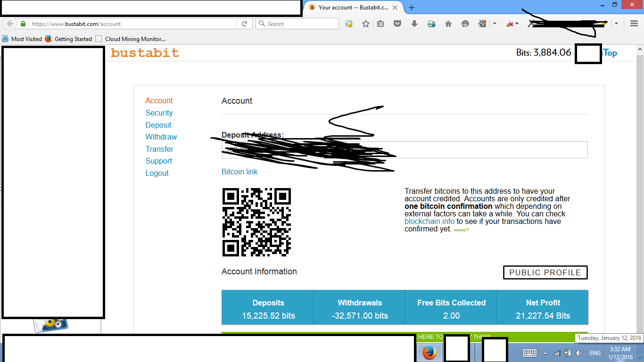Click the bustabit logo
Screen dimensions: 644x362
pos(145,53)
